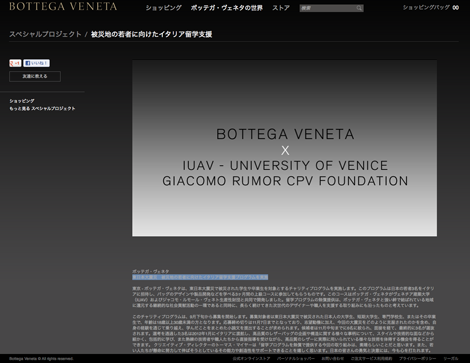
Task: Click もっと見る スペシャルプロジェクト sidebar link
Action: coord(42,109)
